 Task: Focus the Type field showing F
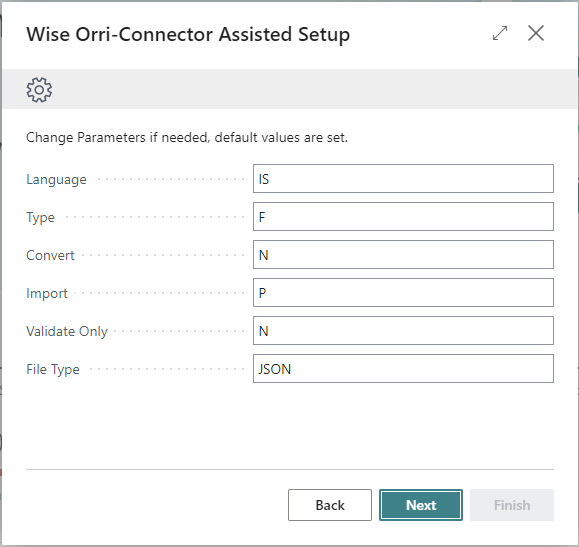pos(403,217)
